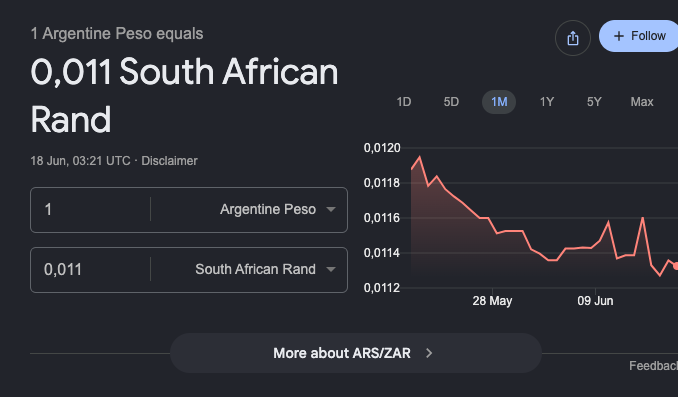
Task: Open the Disclaimer link
Action: pyautogui.click(x=170, y=161)
